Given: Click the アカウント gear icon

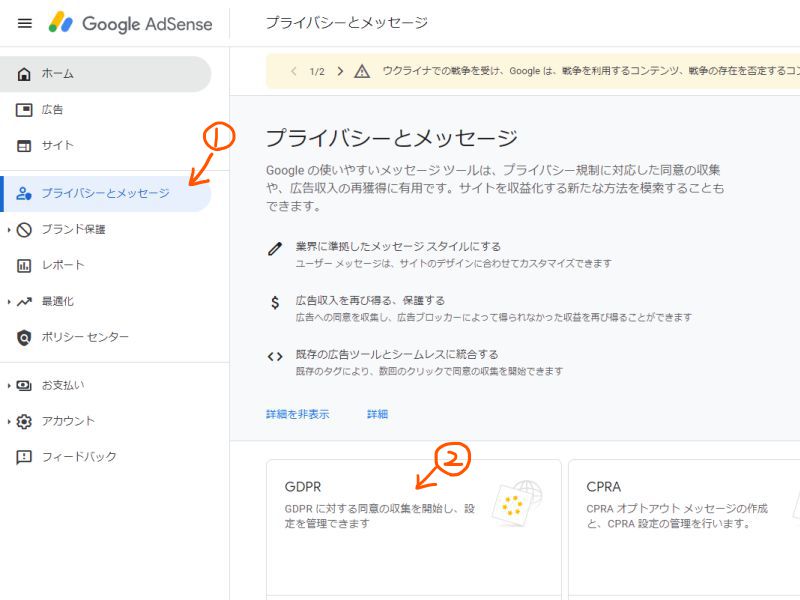Looking at the screenshot, I should point(24,421).
